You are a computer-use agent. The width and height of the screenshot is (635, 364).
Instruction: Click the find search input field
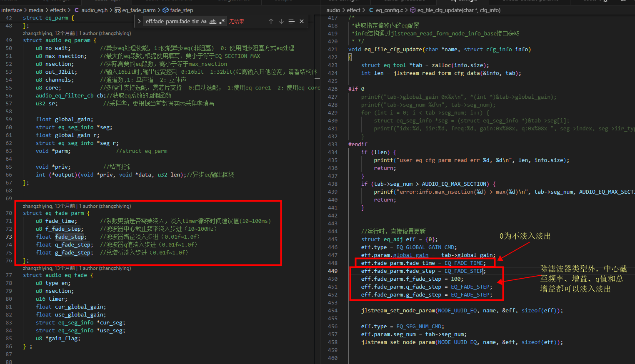pyautogui.click(x=172, y=21)
